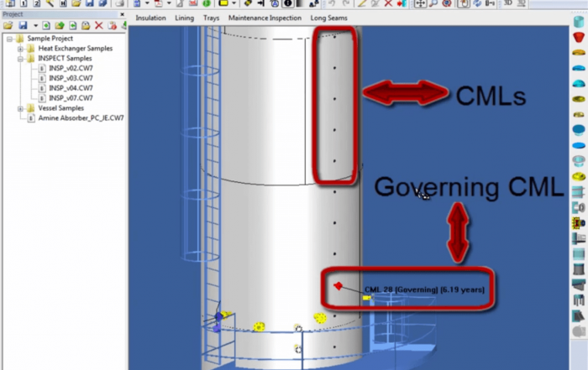This screenshot has width=588, height=370.
Task: Click the magnifier zoom tool in toolbar
Action: coord(435,4)
